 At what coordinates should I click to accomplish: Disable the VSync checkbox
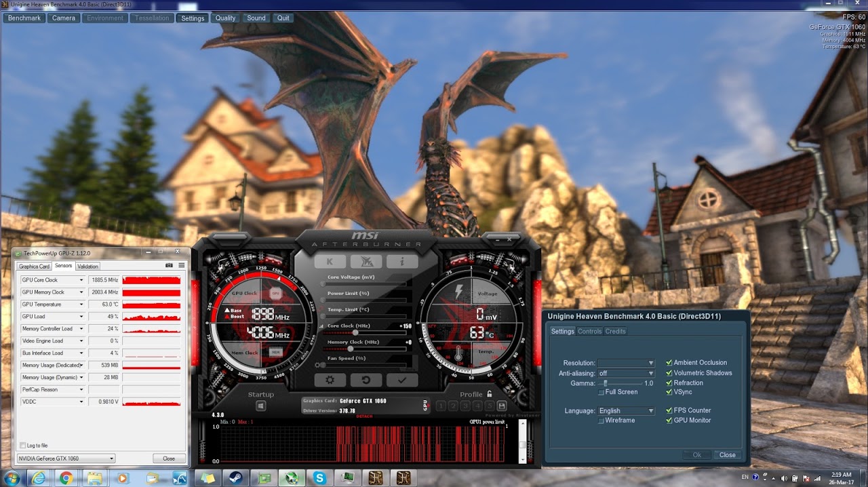point(669,392)
